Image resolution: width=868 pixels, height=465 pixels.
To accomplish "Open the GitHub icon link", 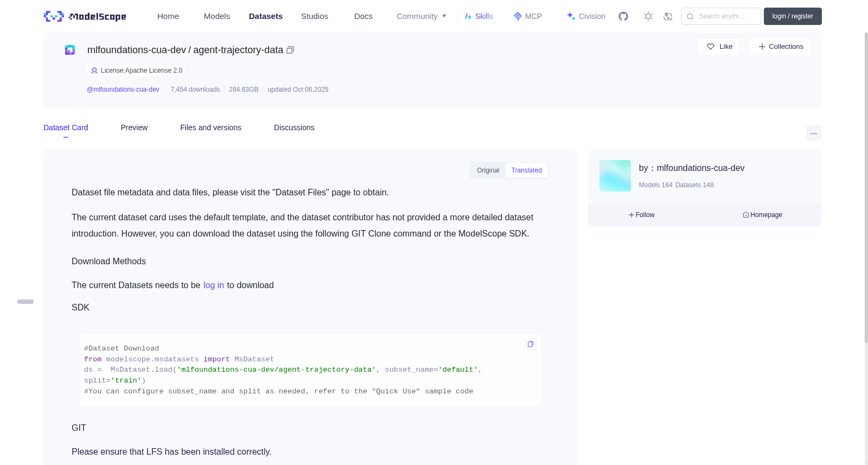I will tap(623, 16).
